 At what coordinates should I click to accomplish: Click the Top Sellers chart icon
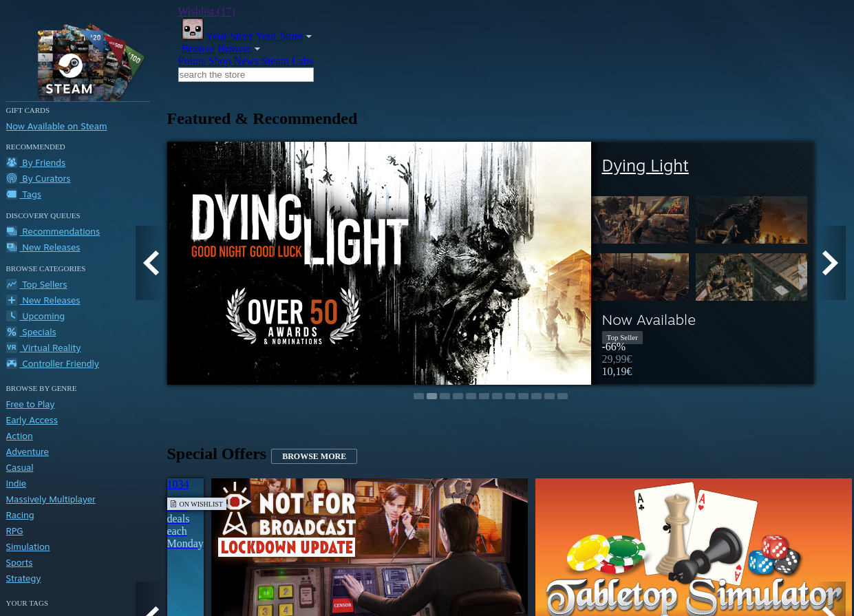[12, 284]
